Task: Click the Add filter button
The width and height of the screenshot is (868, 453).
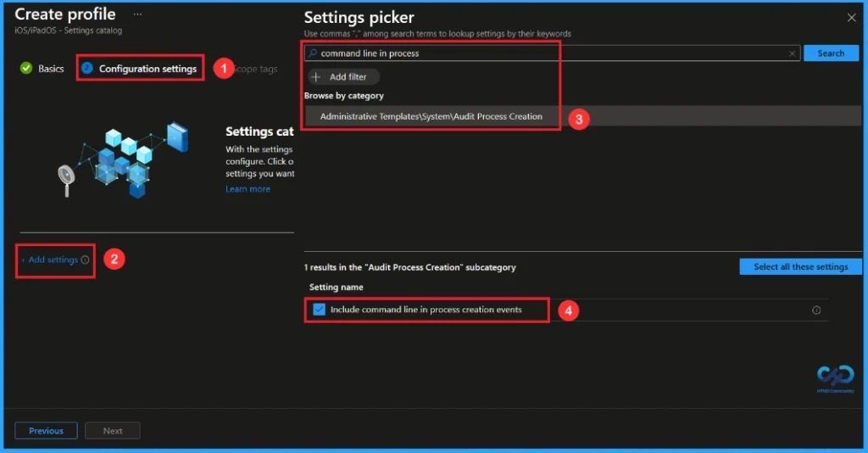Action: coord(344,77)
